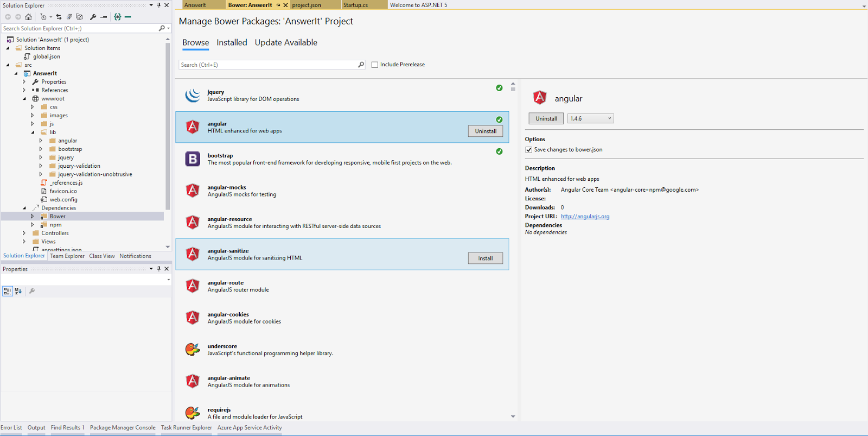The height and width of the screenshot is (436, 868).
Task: Click the jquery package logo
Action: point(193,95)
